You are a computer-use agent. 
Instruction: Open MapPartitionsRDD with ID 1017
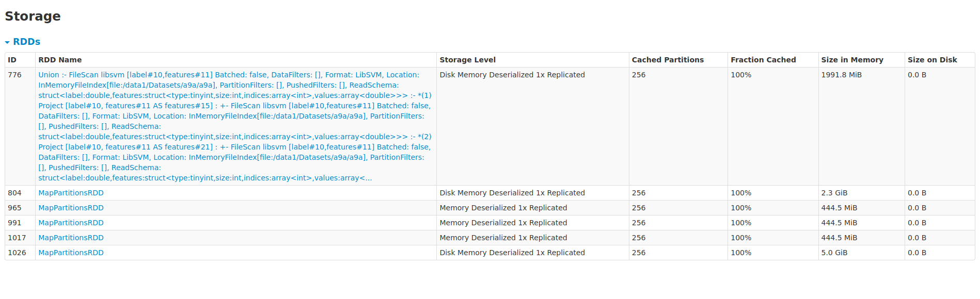coord(71,238)
